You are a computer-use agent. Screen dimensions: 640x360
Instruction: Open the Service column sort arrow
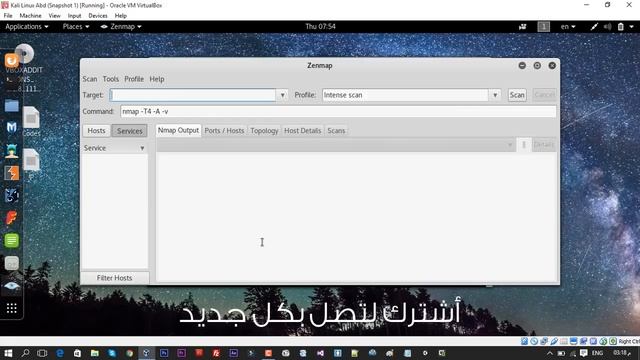click(x=142, y=148)
